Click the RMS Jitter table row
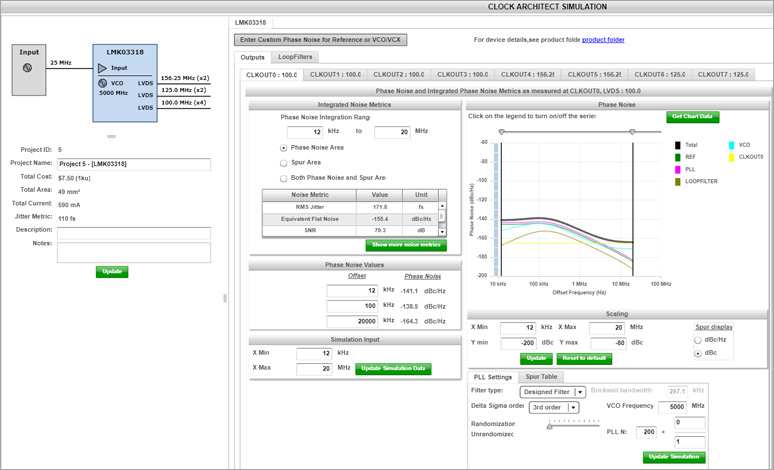 pyautogui.click(x=350, y=207)
